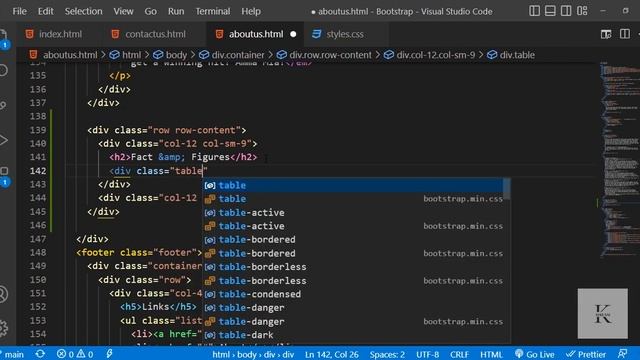Click the div.container breadcrumb

pos(232,55)
